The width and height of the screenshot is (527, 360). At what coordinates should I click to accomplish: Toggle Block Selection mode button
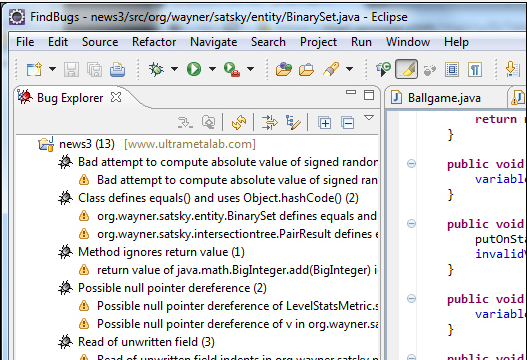[x=452, y=70]
